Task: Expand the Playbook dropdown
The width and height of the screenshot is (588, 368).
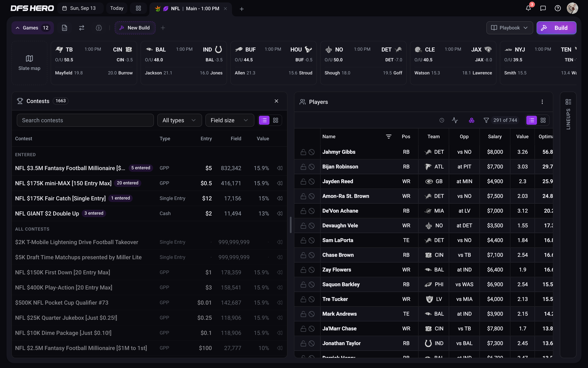Action: [510, 28]
